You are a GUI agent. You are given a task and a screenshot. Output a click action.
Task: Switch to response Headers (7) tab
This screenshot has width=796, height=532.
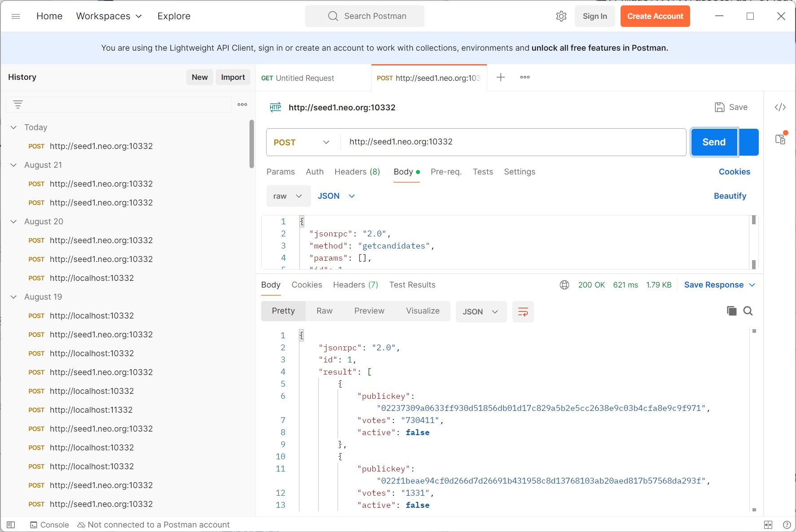pos(355,285)
